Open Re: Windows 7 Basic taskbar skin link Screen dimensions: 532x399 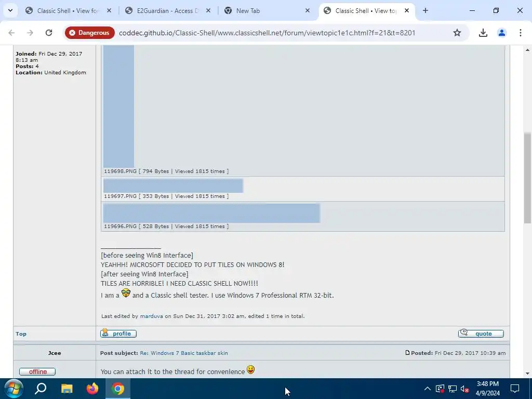click(x=183, y=353)
